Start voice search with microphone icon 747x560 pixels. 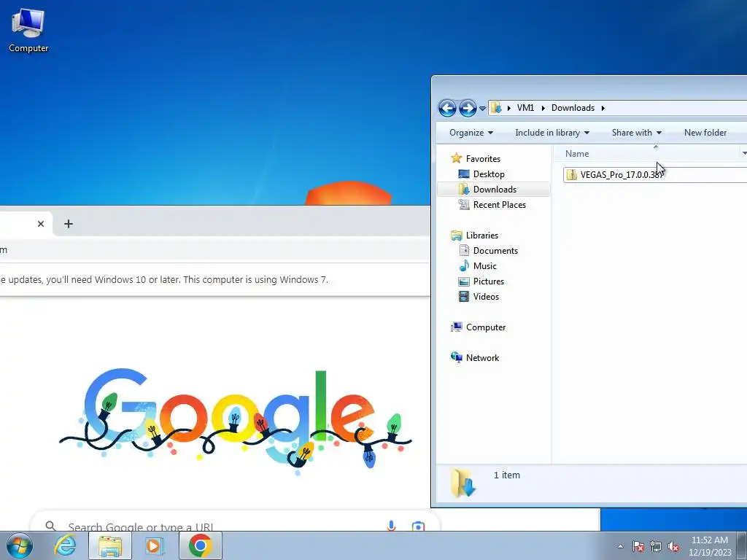coord(391,526)
